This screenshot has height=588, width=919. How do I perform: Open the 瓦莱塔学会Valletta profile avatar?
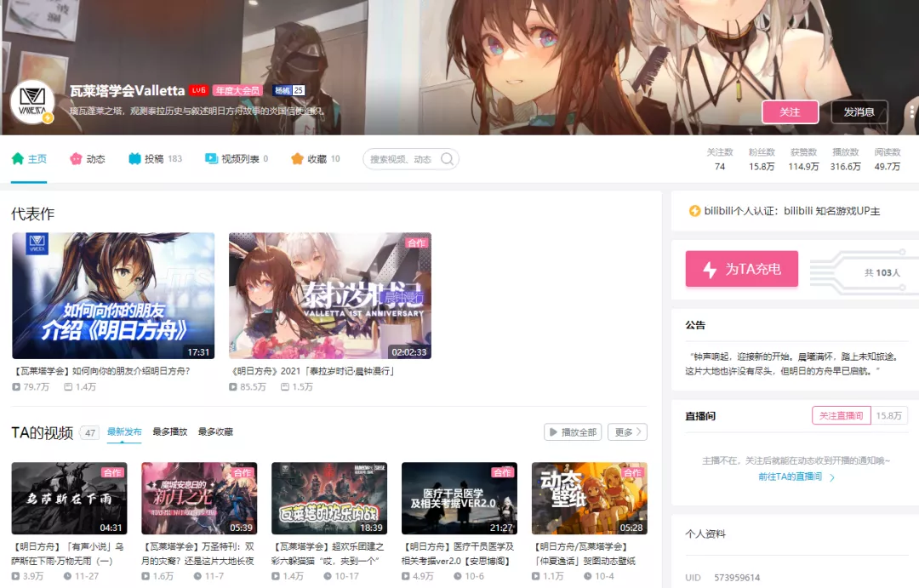point(32,101)
